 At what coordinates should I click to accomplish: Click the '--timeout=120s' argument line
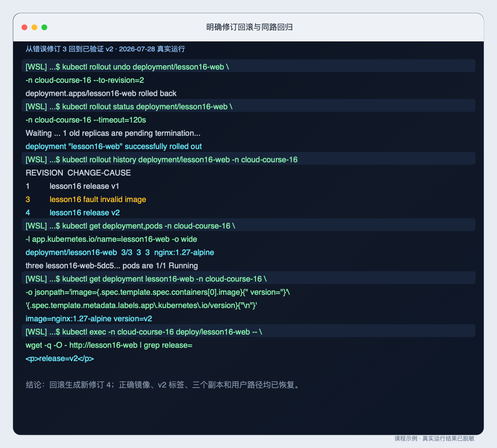click(86, 120)
